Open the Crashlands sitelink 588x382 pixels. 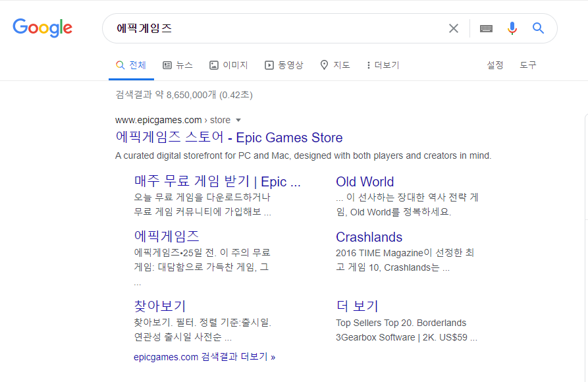click(x=369, y=237)
